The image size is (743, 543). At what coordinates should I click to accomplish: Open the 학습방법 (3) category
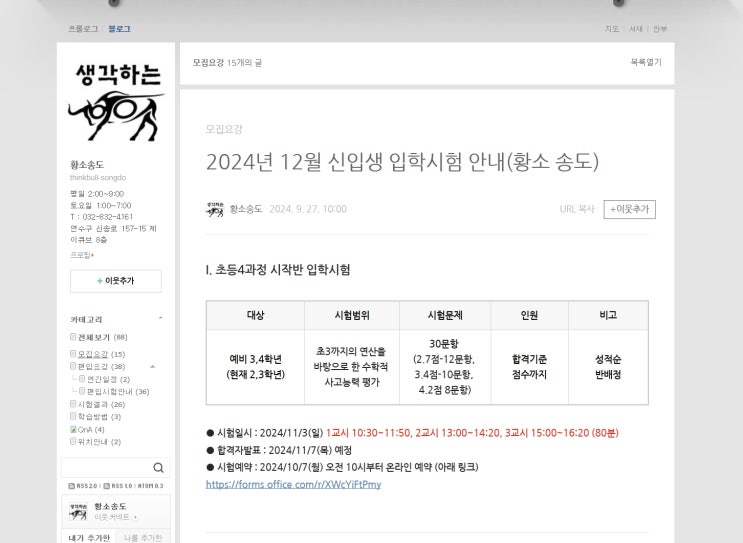tap(100, 416)
